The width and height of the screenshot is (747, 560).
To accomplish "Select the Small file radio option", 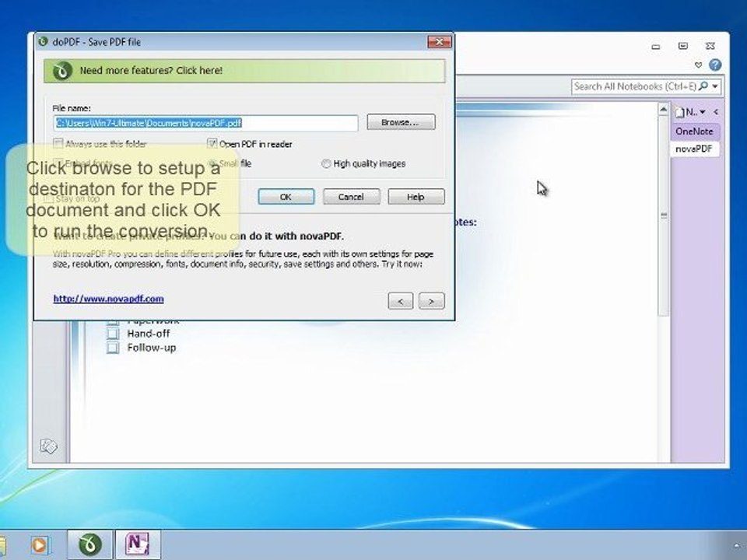I will tap(212, 163).
